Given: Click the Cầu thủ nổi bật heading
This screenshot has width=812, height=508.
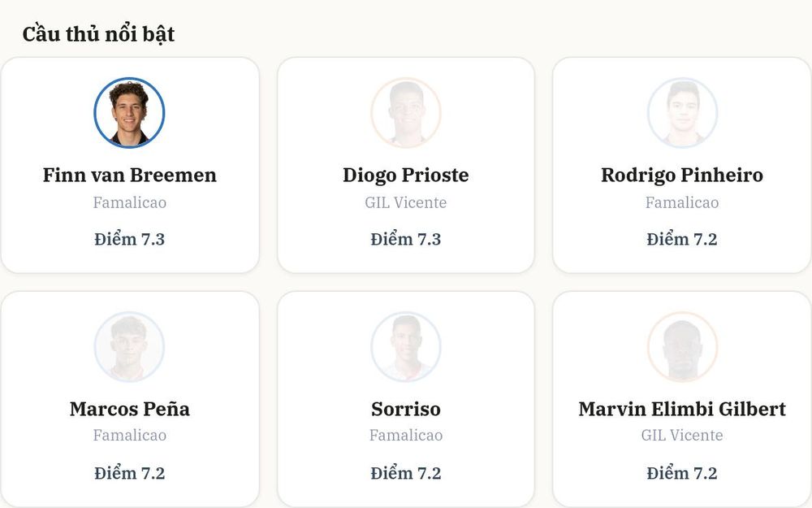Looking at the screenshot, I should (98, 33).
